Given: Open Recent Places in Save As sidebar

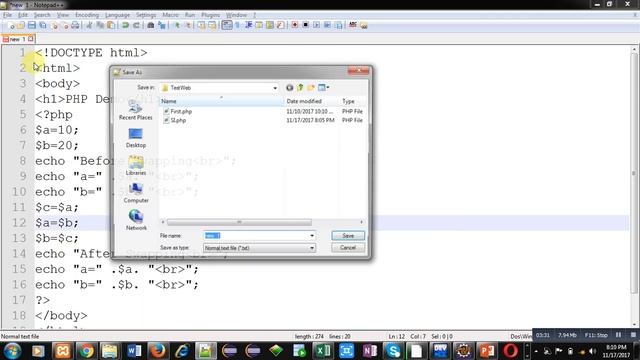Looking at the screenshot, I should click(x=136, y=110).
